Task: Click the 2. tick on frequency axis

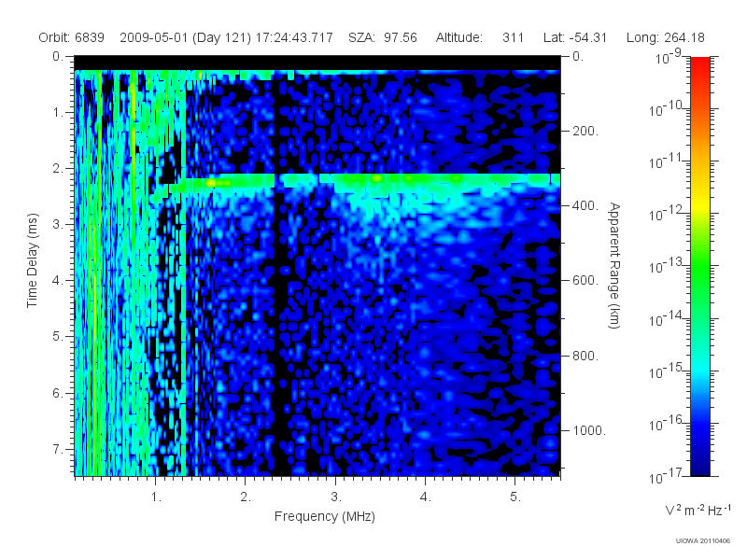Action: (x=246, y=497)
